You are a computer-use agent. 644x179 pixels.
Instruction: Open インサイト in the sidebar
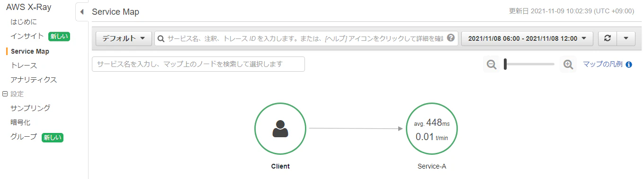coord(27,36)
